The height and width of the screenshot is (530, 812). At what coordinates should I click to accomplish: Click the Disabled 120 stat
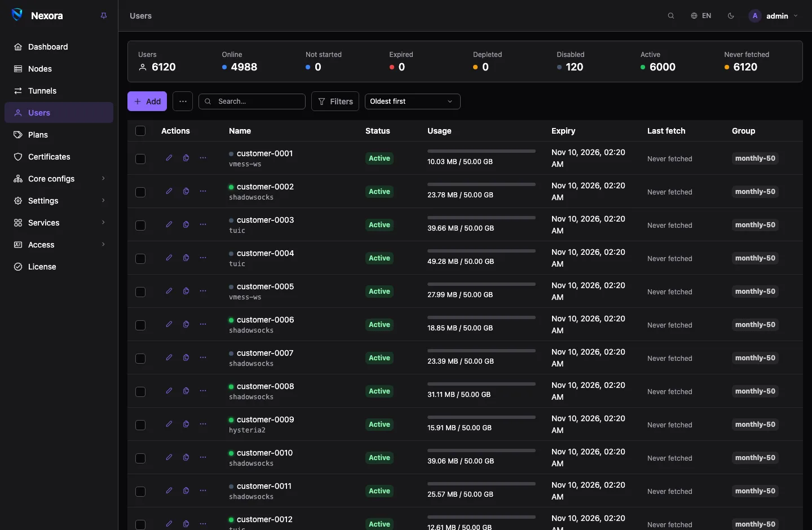[x=571, y=61]
